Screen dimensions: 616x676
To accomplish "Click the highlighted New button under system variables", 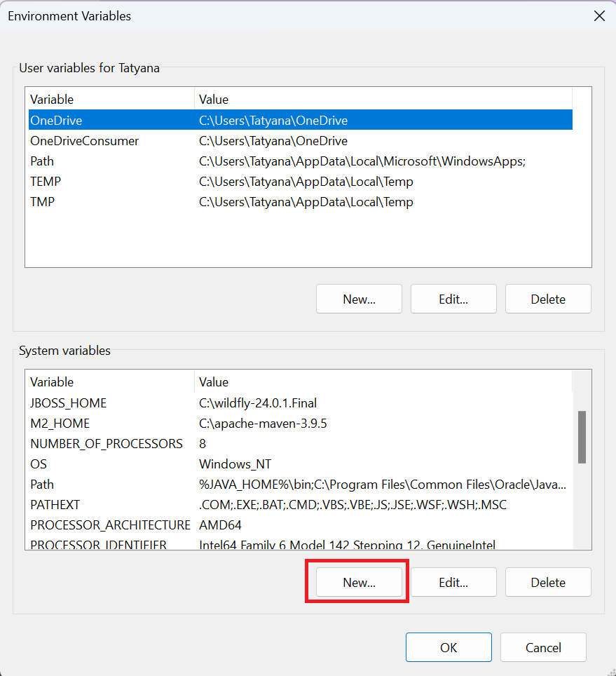I will click(357, 582).
